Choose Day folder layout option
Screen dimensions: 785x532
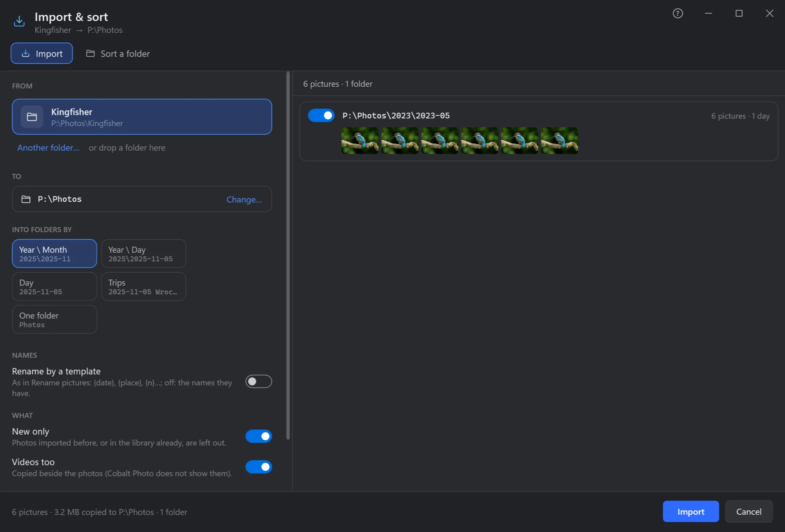click(x=55, y=287)
